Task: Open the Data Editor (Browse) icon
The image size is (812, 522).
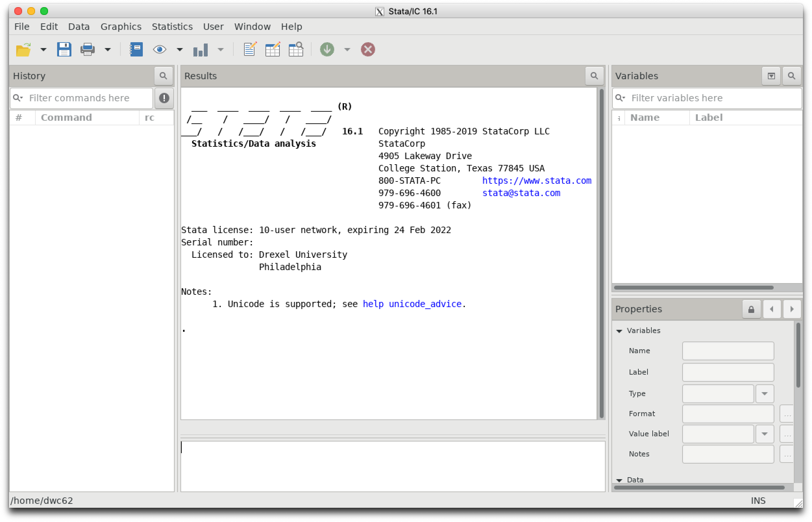Action: [x=296, y=49]
